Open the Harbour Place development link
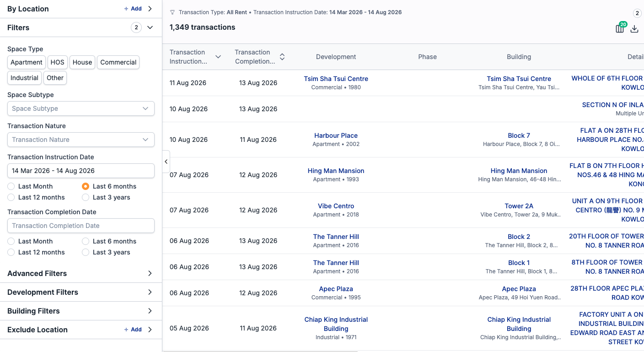 (336, 135)
